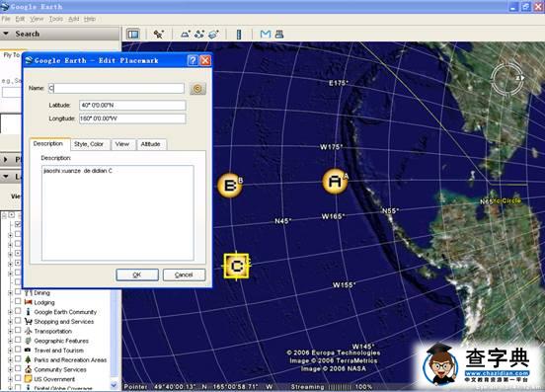This screenshot has height=392, width=545.
Task: Expand the Google Earth Community tree node
Action: [10, 312]
